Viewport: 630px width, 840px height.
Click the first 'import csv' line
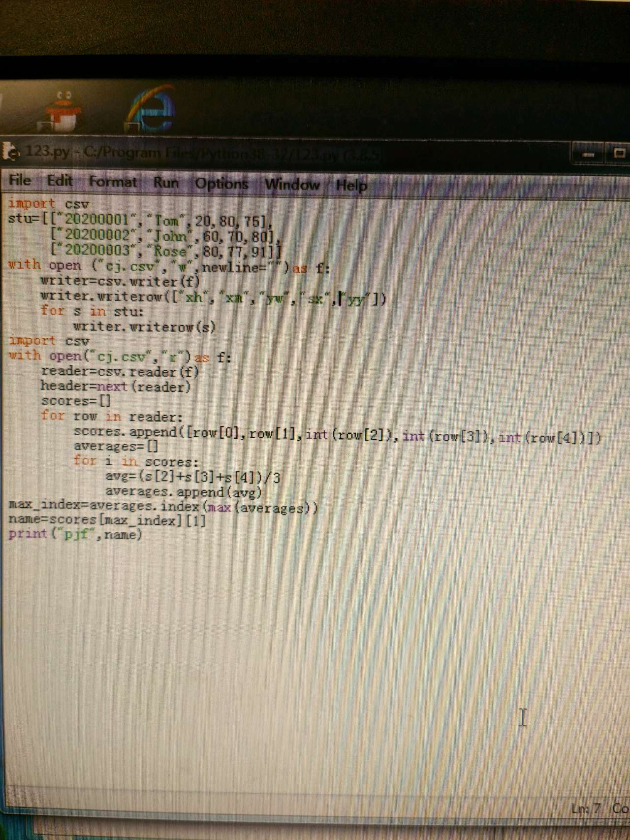tap(48, 203)
